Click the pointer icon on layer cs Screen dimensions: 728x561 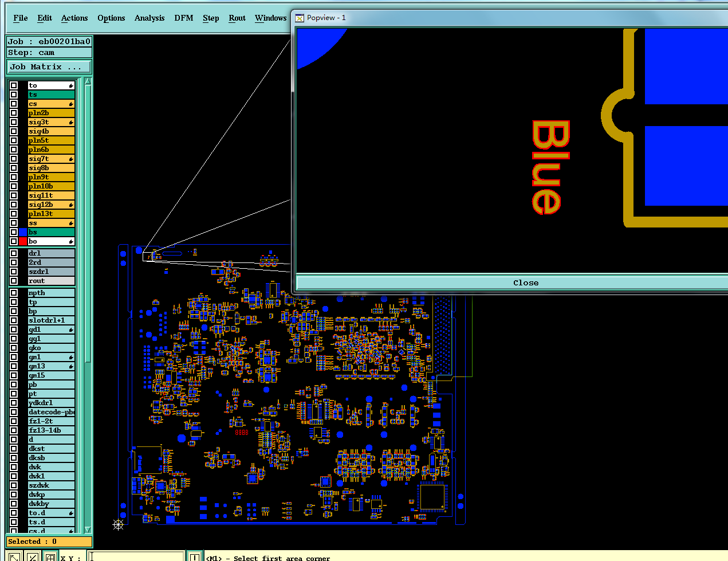click(x=71, y=104)
